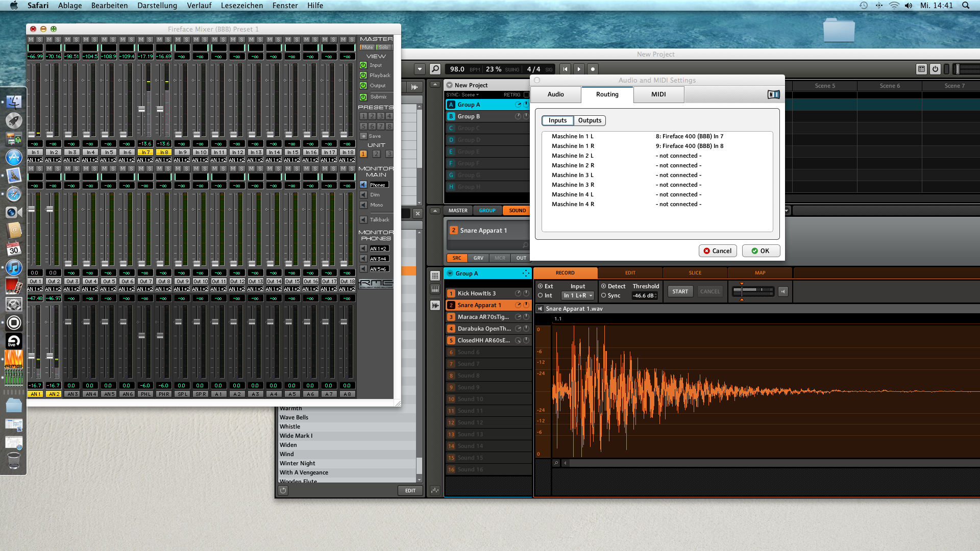Click the START recording button
The image size is (980, 551).
coord(680,291)
